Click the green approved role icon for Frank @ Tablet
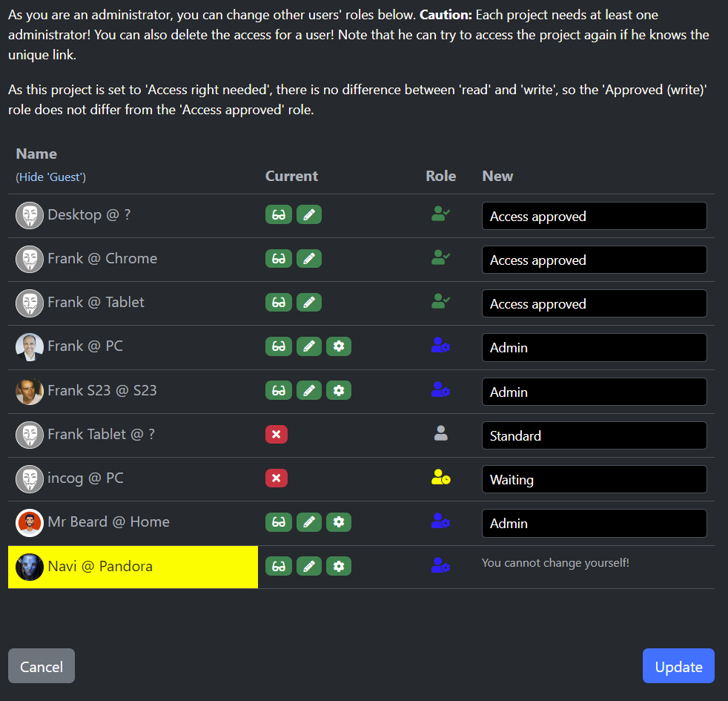 (440, 302)
